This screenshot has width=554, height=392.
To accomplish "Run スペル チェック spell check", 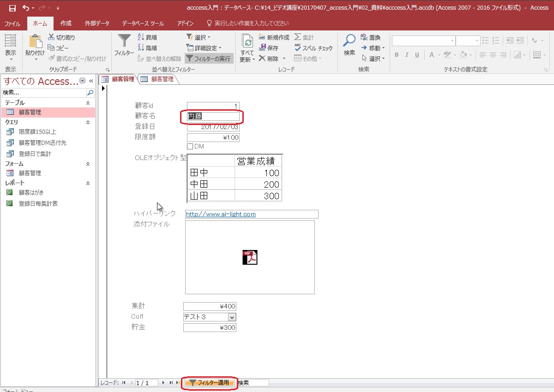I will 313,48.
